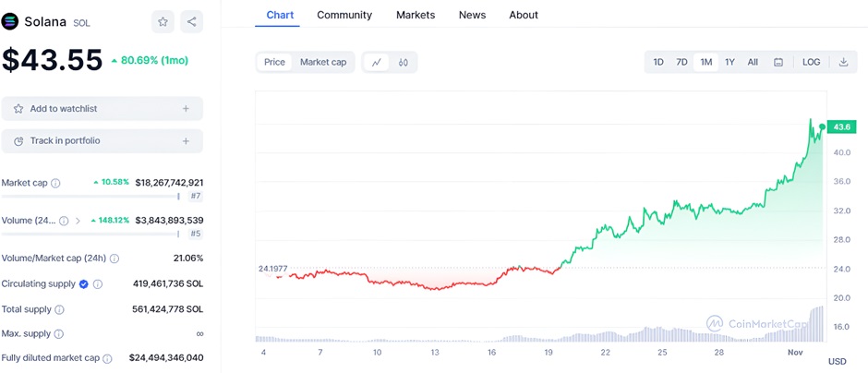Image resolution: width=868 pixels, height=373 pixels.
Task: Click info icon beside Total supply
Action: click(59, 309)
